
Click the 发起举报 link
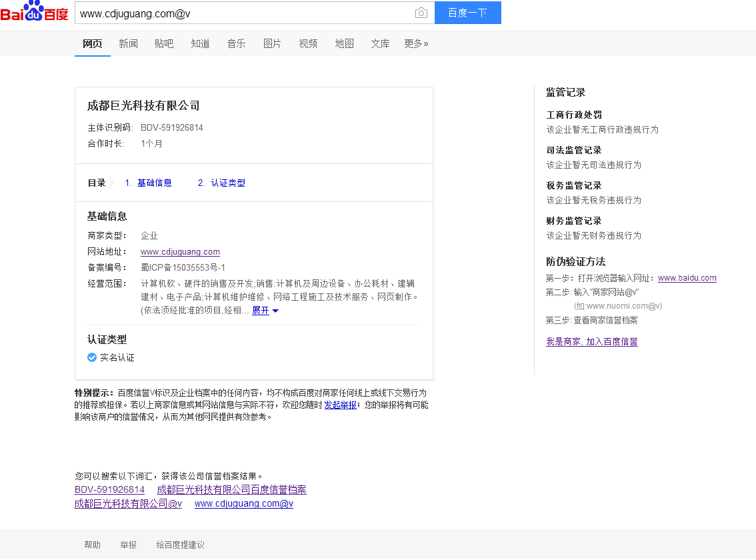(341, 405)
